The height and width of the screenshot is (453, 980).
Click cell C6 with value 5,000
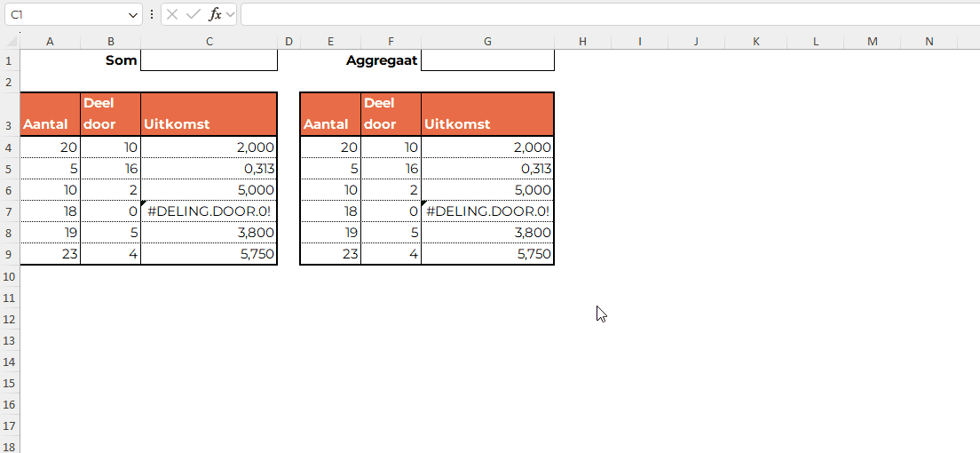[209, 190]
